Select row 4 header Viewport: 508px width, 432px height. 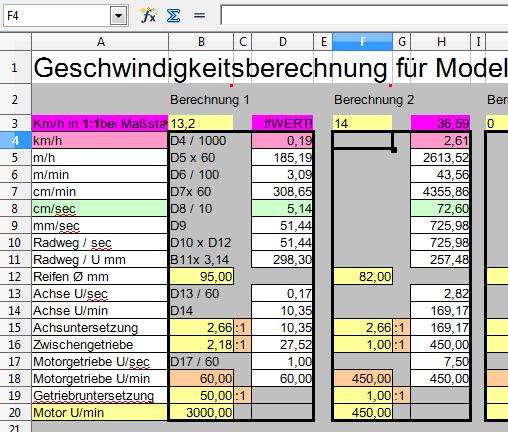pos(16,141)
